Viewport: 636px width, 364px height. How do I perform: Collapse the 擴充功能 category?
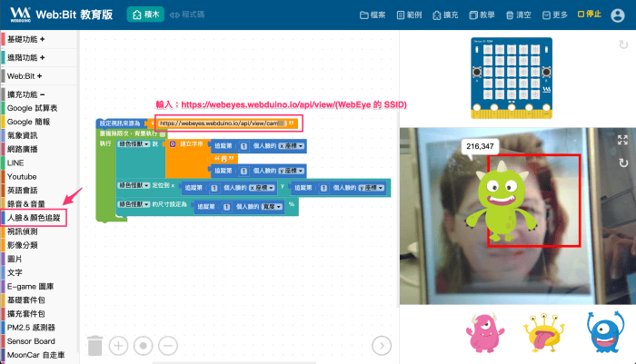point(26,94)
